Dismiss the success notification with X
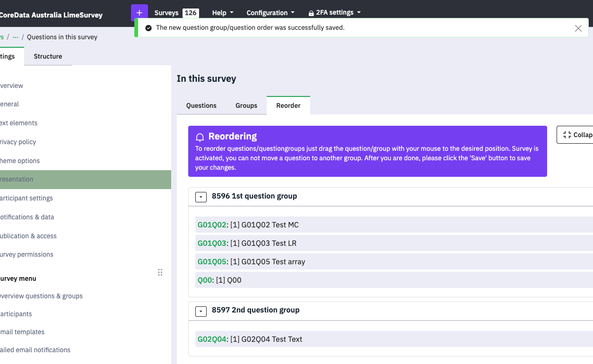 tap(578, 28)
